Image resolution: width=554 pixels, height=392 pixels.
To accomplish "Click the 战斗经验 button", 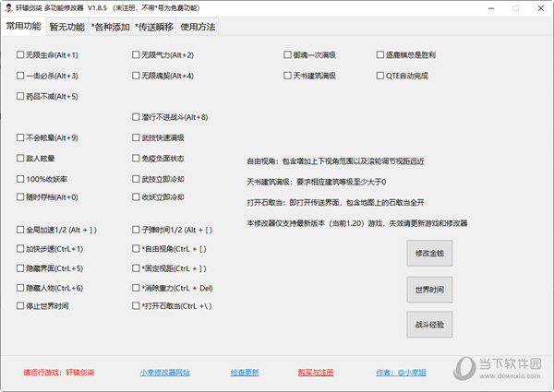I will pos(429,325).
